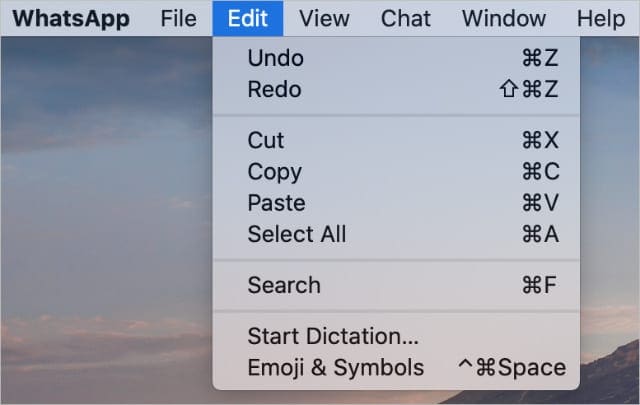Choose Redo from the Edit menu
This screenshot has height=405, width=640.
click(274, 90)
